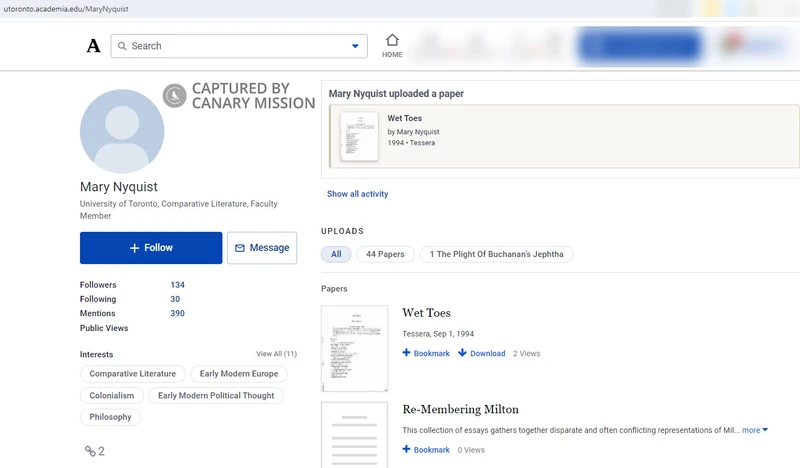Screen dimensions: 800x468
Task: Click the 'Tessera, Sep 1, 1994' text
Action: tap(438, 334)
